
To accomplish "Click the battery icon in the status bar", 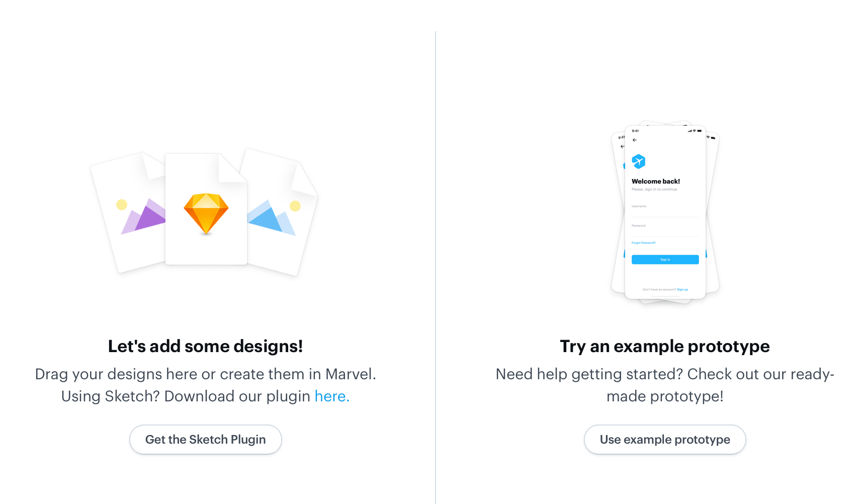I will click(x=699, y=131).
